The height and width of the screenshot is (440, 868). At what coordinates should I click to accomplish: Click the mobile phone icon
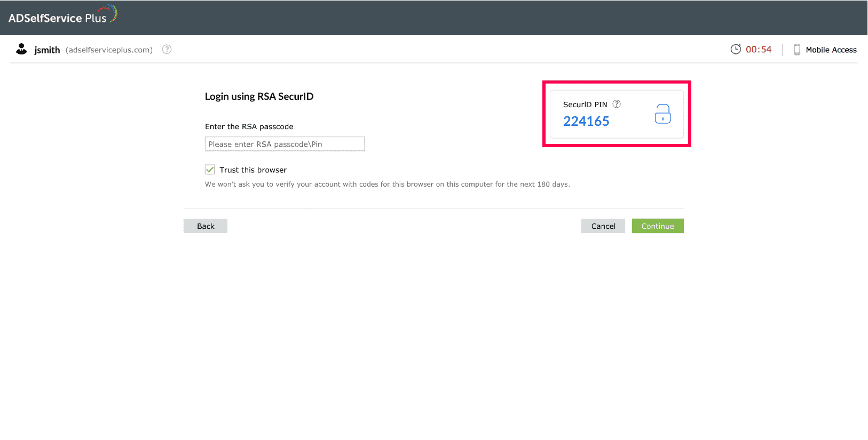click(x=796, y=50)
